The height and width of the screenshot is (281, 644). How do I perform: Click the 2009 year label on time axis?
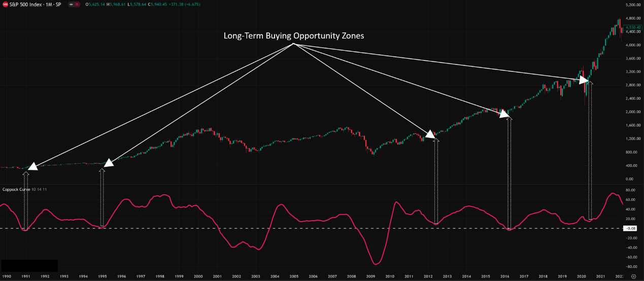tap(370, 276)
